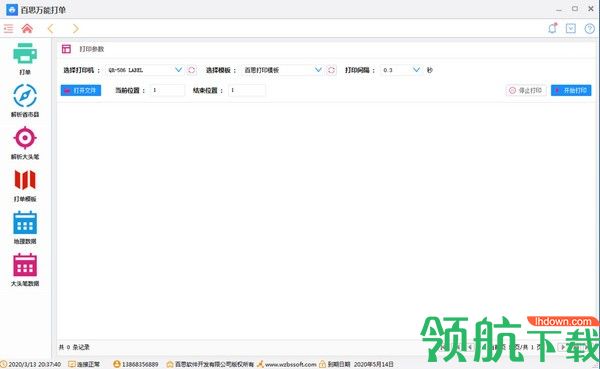The width and height of the screenshot is (600, 369).
Task: Click the clock icon in status bar
Action: point(3,364)
